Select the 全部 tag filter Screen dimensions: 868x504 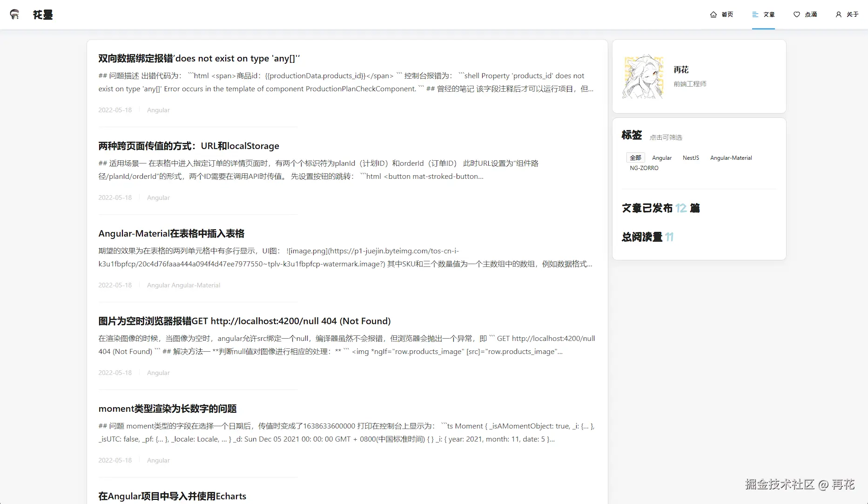635,158
